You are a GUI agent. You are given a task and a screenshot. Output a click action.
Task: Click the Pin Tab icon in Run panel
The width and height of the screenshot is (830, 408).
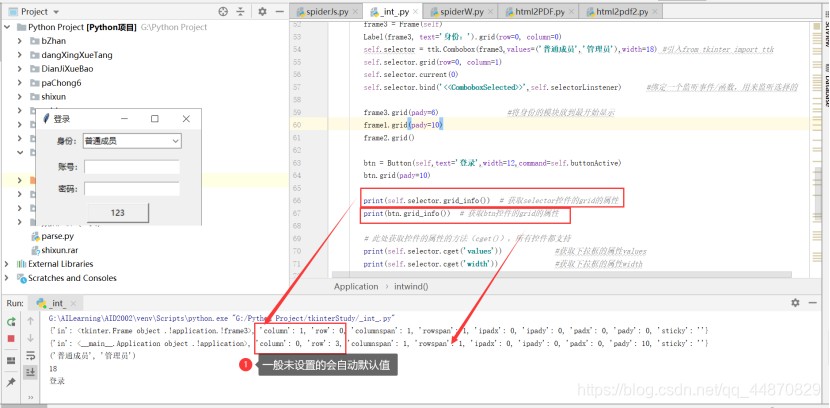coord(11,382)
